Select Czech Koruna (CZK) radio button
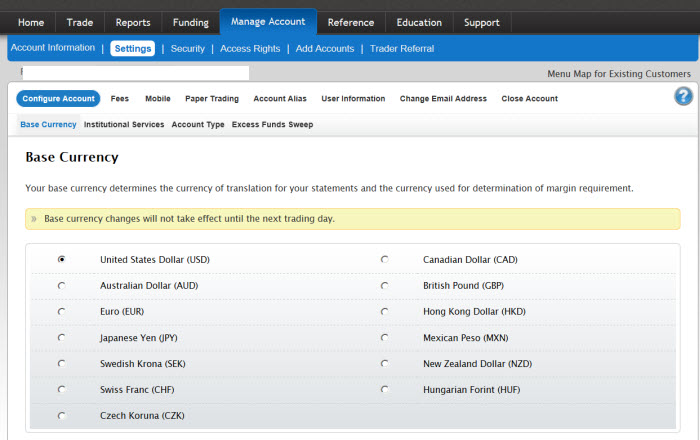 pyautogui.click(x=62, y=415)
